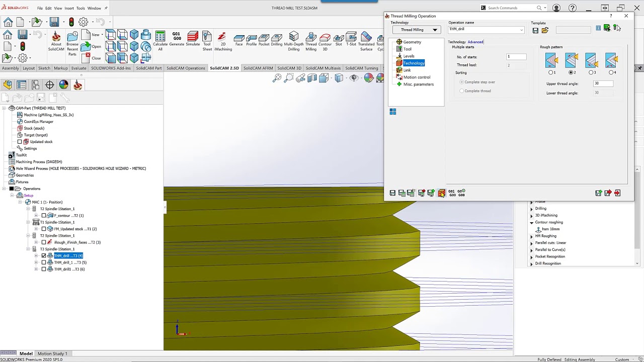Open the Display Manager color-ball tab
This screenshot has height=362, width=644.
pos(64,85)
